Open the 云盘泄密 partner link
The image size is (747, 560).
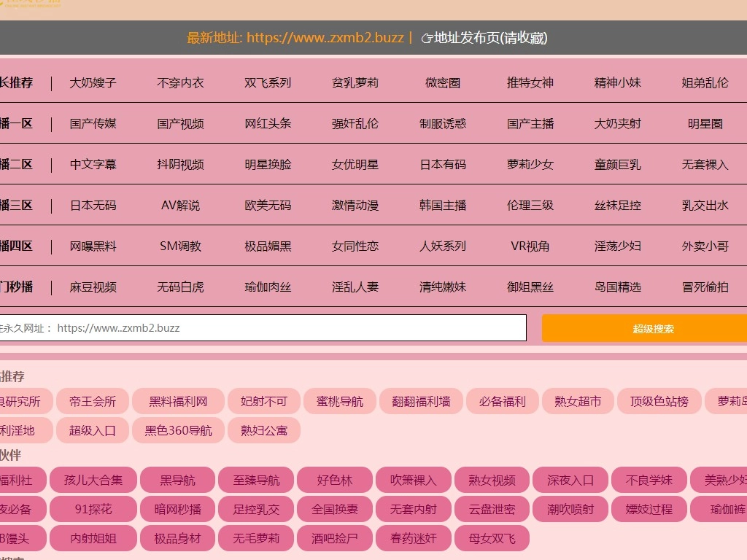point(492,509)
